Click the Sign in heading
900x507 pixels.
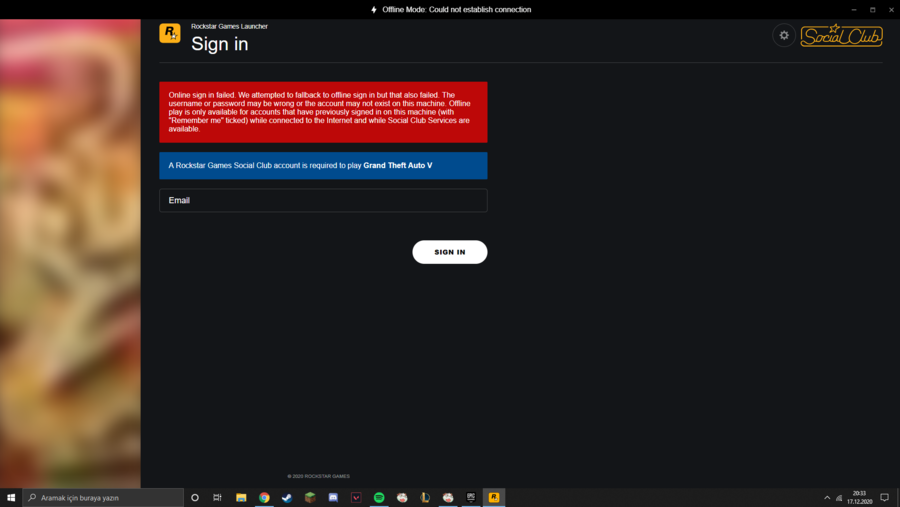[x=220, y=44]
